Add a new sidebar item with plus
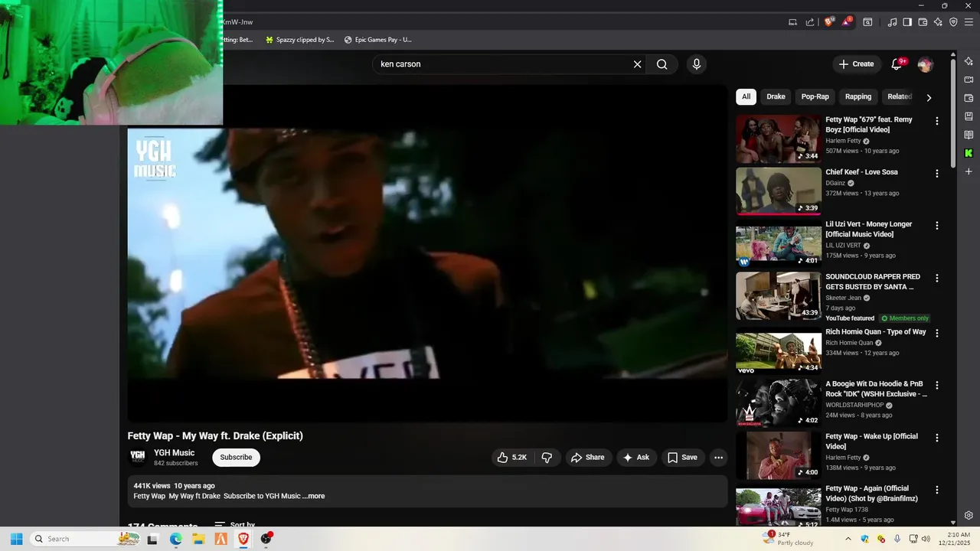 click(x=969, y=171)
